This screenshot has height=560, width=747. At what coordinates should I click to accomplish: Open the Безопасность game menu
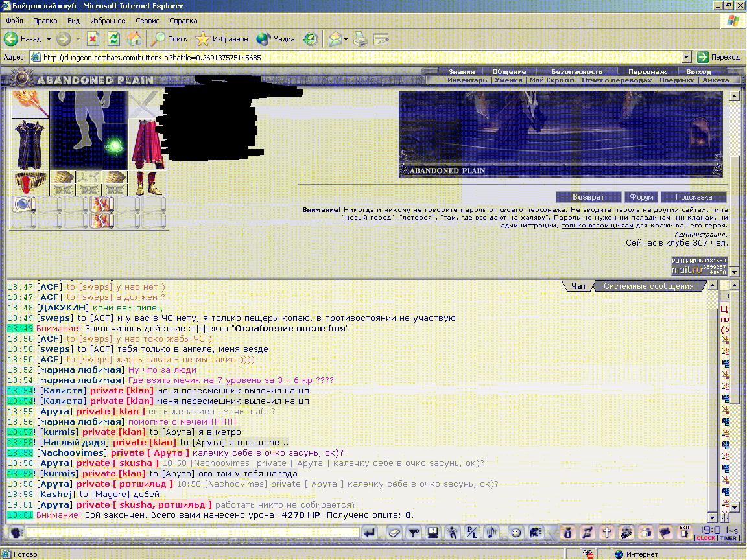(576, 71)
